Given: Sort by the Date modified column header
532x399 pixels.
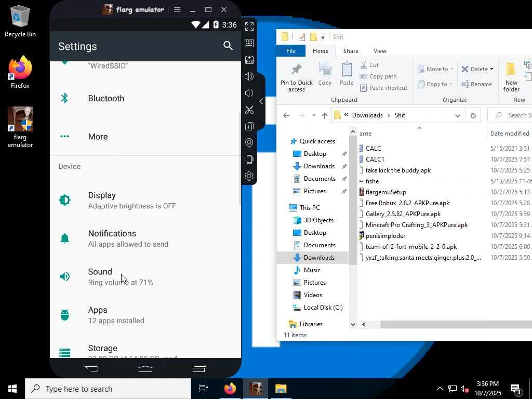Looking at the screenshot, I should [510, 134].
